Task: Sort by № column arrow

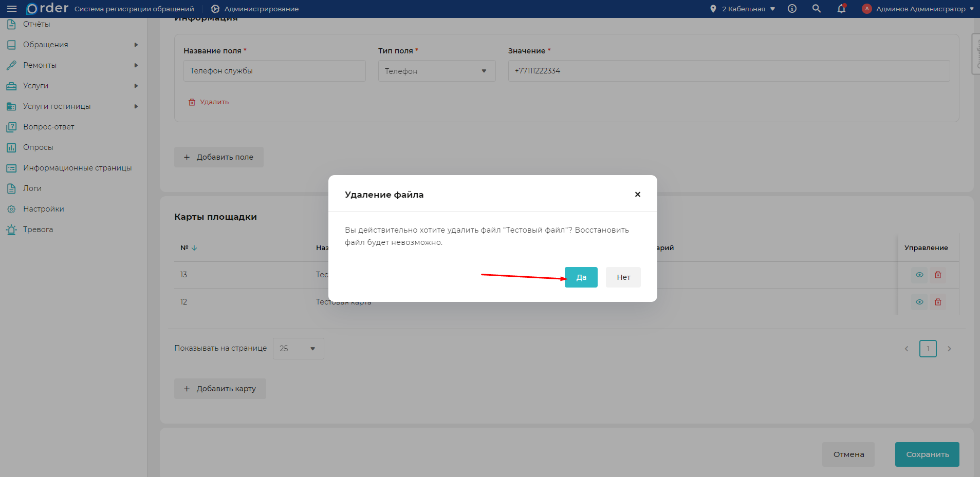Action: [194, 248]
